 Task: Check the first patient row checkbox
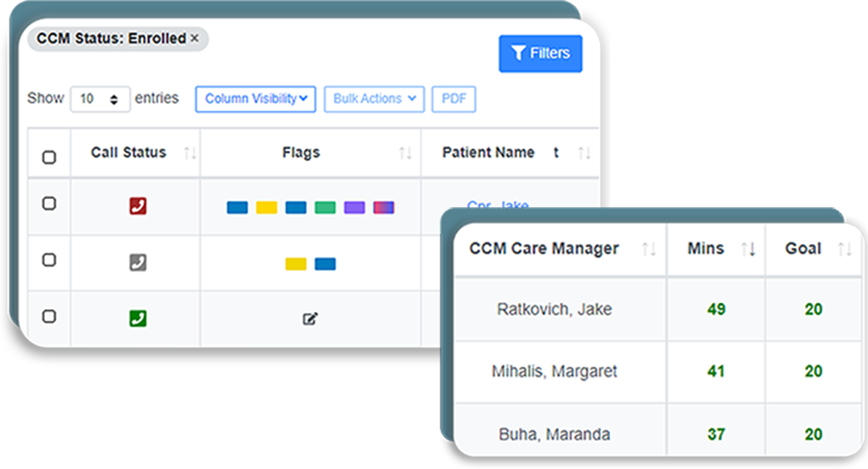(x=49, y=203)
